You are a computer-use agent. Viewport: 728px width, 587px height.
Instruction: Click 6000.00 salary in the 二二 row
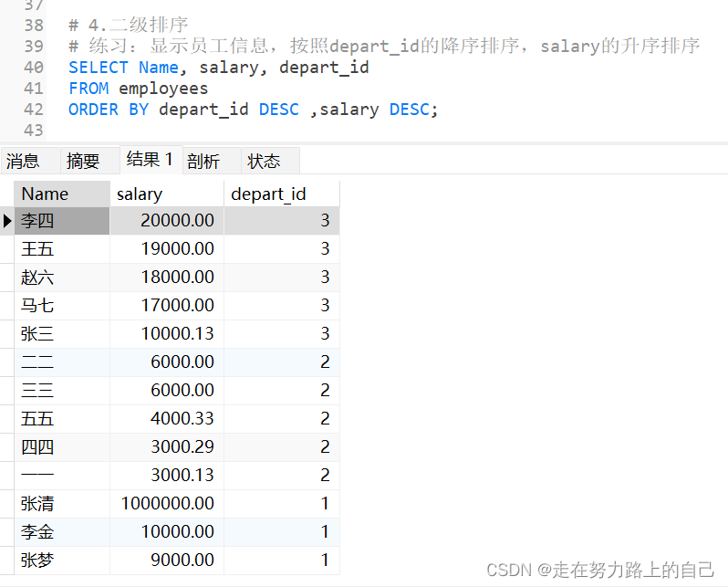point(167,362)
